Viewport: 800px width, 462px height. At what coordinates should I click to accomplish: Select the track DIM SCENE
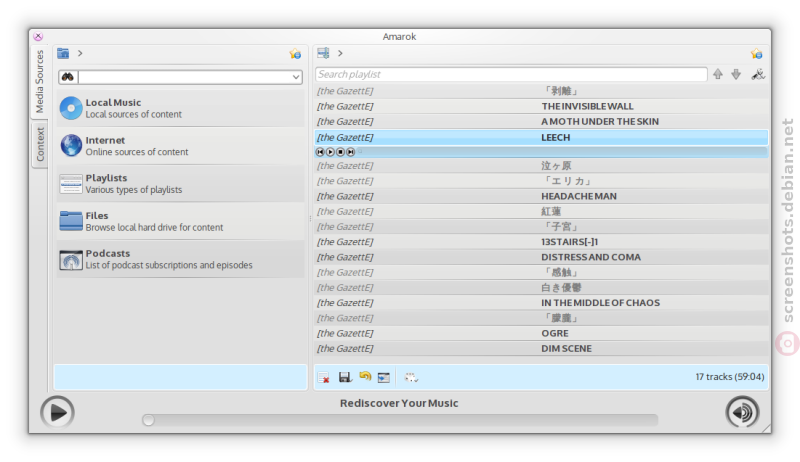pos(541,349)
